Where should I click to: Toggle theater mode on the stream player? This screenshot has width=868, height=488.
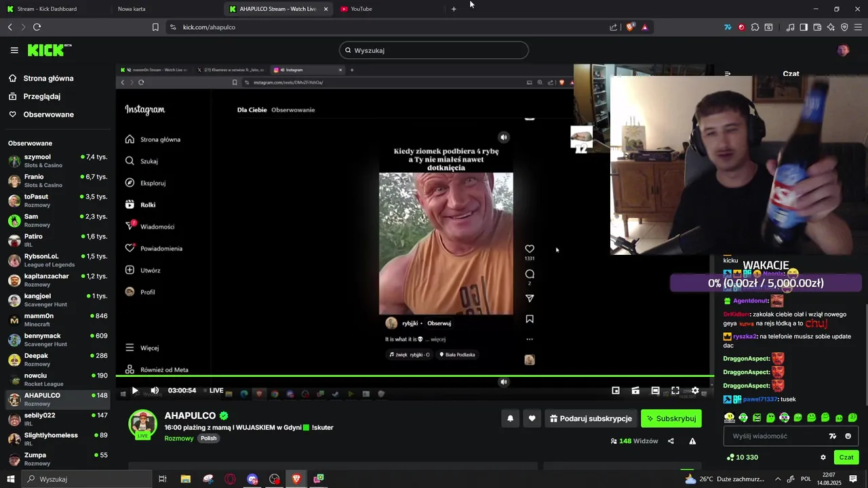655,390
